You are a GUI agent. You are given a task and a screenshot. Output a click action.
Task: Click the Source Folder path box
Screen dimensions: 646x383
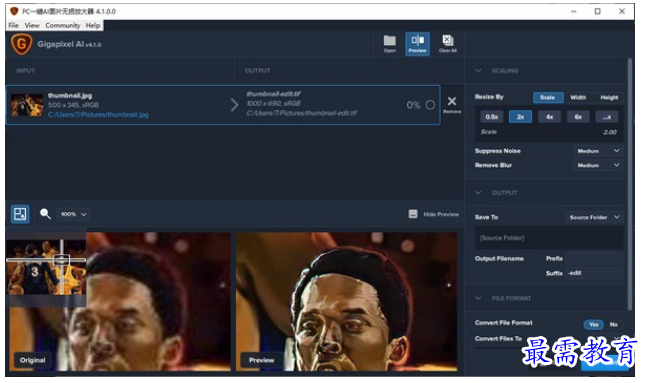549,238
